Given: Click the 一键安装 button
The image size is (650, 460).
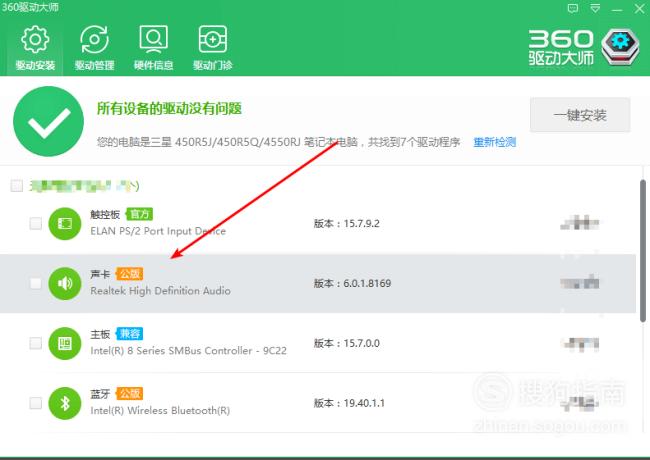Looking at the screenshot, I should click(580, 115).
